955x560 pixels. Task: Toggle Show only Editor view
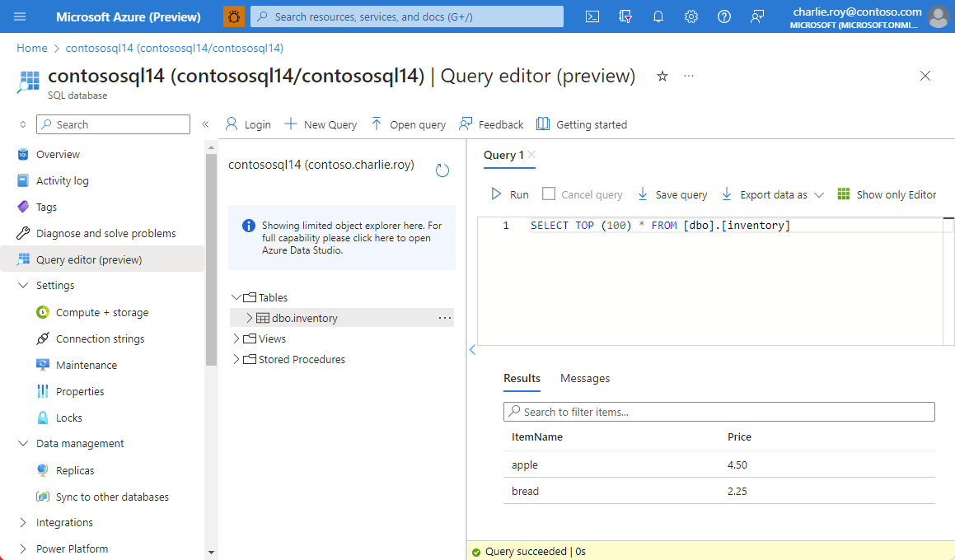pos(887,194)
